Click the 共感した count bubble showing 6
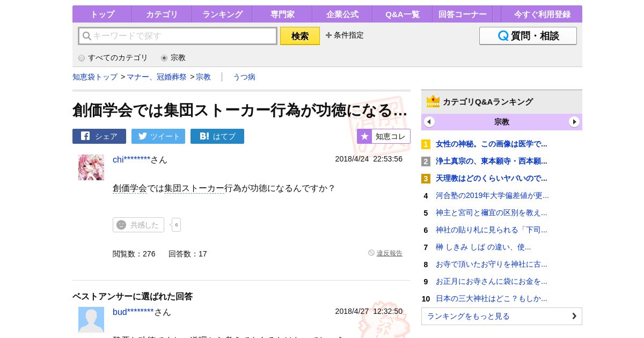Screen dimensions: 644x338 [x=176, y=225]
